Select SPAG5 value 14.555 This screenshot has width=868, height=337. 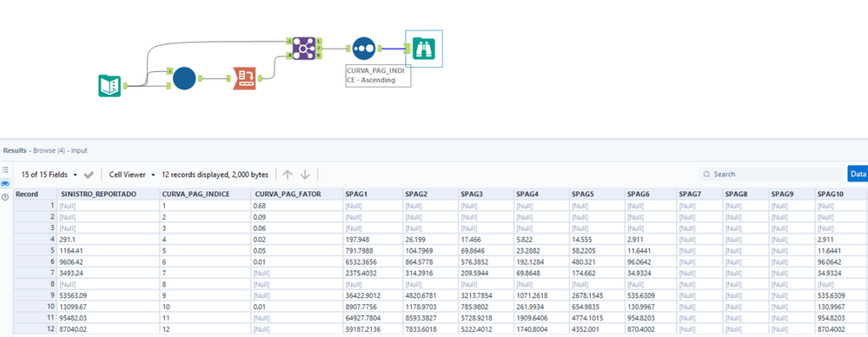pyautogui.click(x=597, y=239)
